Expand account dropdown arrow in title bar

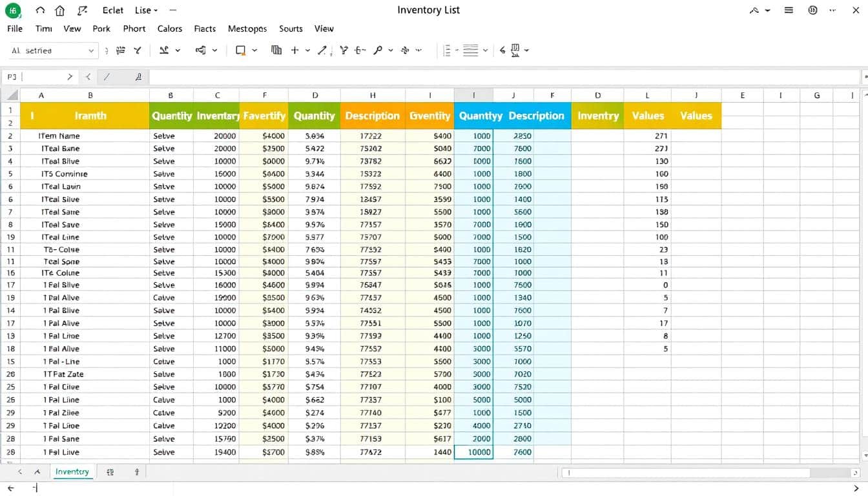click(767, 11)
